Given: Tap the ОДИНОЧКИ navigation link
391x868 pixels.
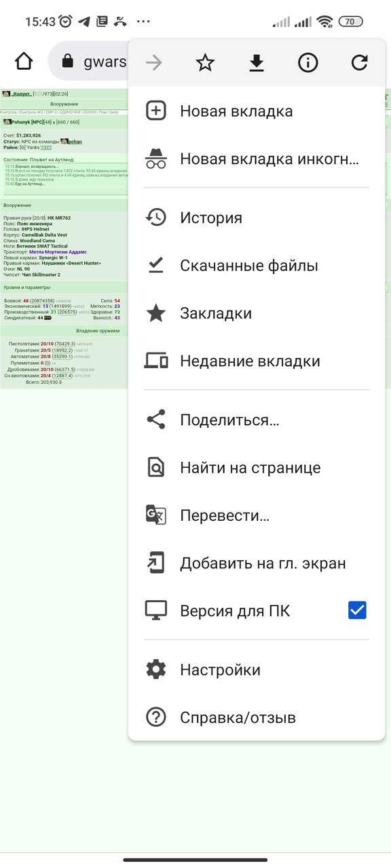Looking at the screenshot, I should click(71, 111).
